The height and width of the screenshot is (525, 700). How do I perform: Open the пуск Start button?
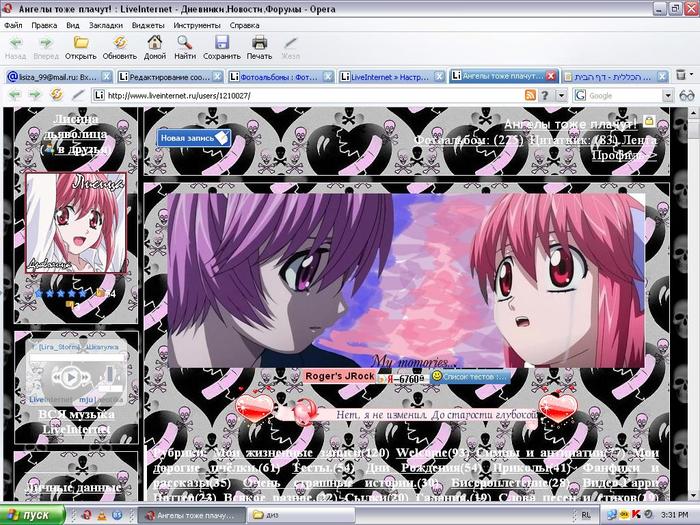click(x=32, y=515)
